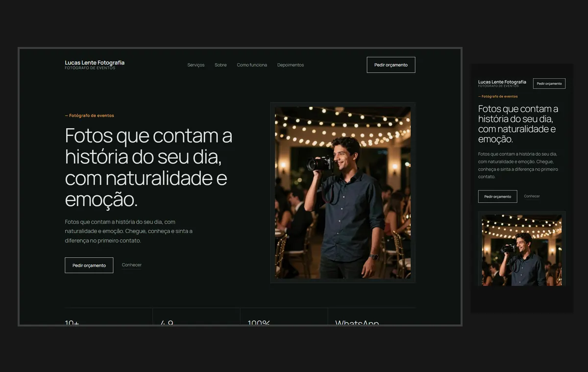This screenshot has width=588, height=372.
Task: Tap mobile preview header Pedir orçamento button
Action: pyautogui.click(x=549, y=84)
